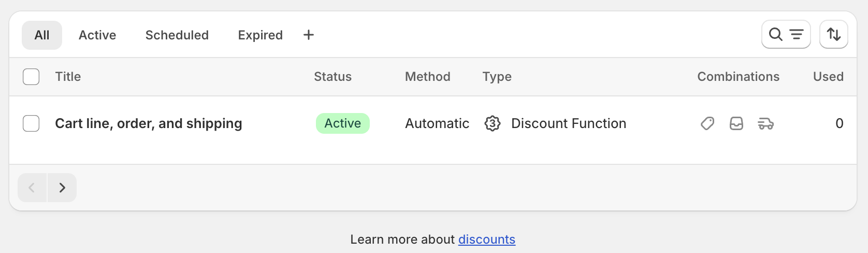Show the Expired discounts tab
This screenshot has width=868, height=253.
tap(261, 35)
